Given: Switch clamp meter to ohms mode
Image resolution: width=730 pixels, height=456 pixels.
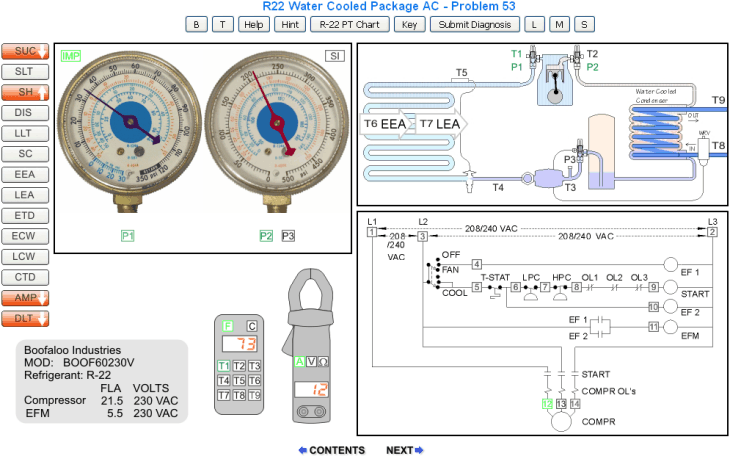Looking at the screenshot, I should [x=324, y=362].
